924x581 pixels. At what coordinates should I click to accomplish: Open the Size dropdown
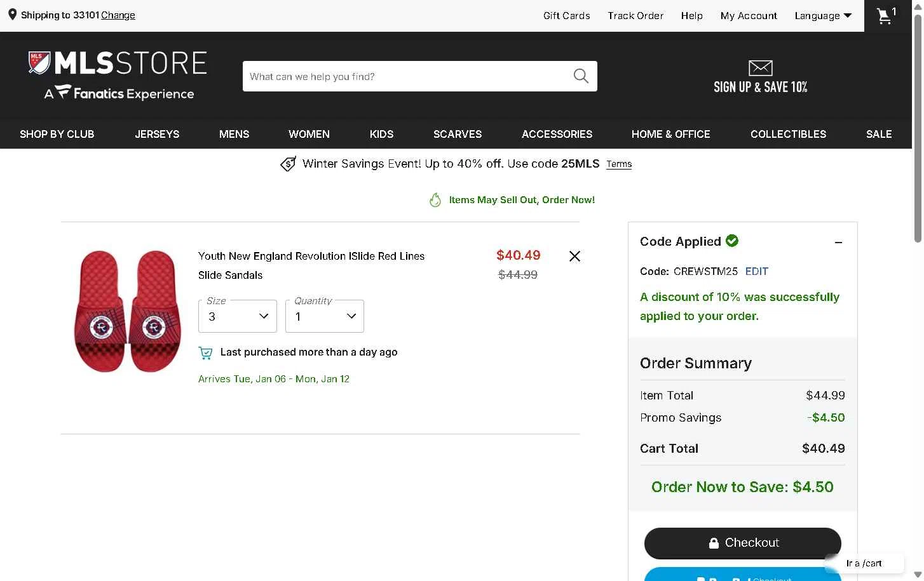pos(238,316)
